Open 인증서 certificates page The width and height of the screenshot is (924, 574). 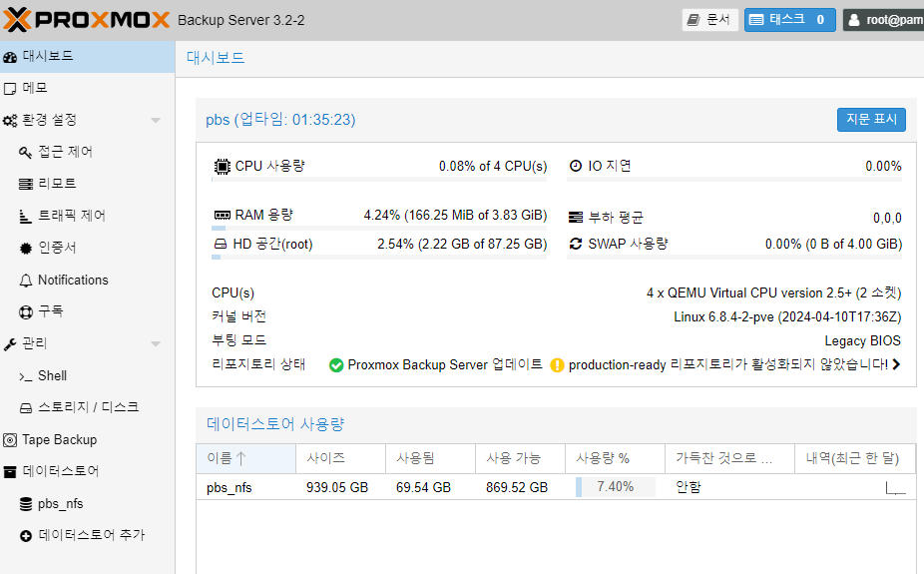[x=87, y=249]
